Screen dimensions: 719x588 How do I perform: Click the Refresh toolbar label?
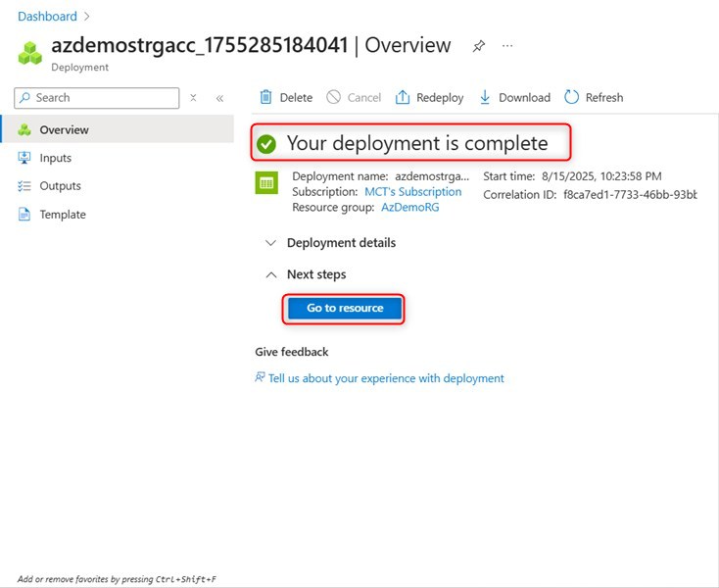point(604,98)
